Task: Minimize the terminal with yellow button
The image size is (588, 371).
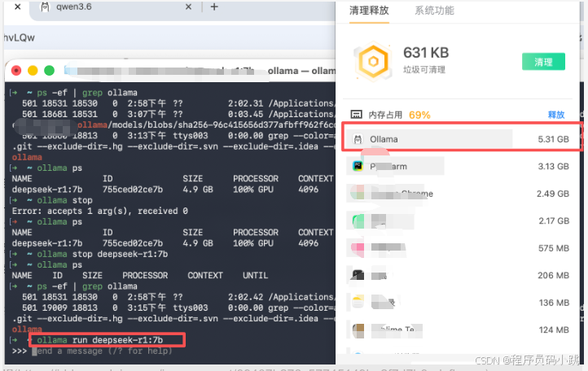Action: coord(33,71)
